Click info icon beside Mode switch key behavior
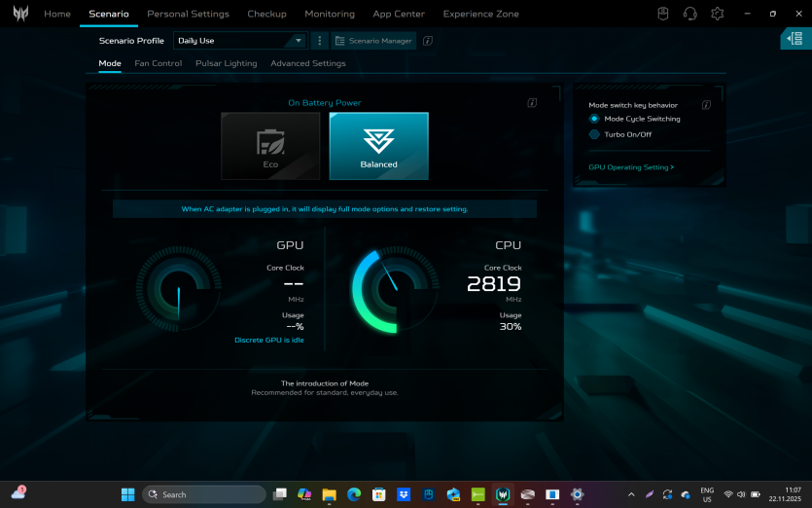This screenshot has width=812, height=508. 706,105
